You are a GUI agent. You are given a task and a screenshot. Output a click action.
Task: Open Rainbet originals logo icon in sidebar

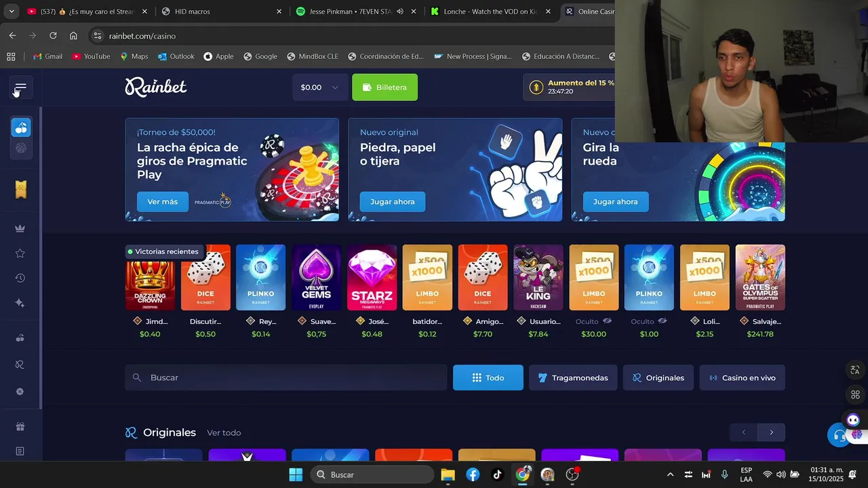pos(20,365)
